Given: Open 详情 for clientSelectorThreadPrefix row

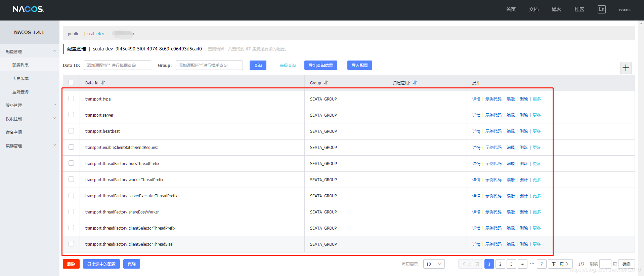Looking at the screenshot, I should [476, 228].
